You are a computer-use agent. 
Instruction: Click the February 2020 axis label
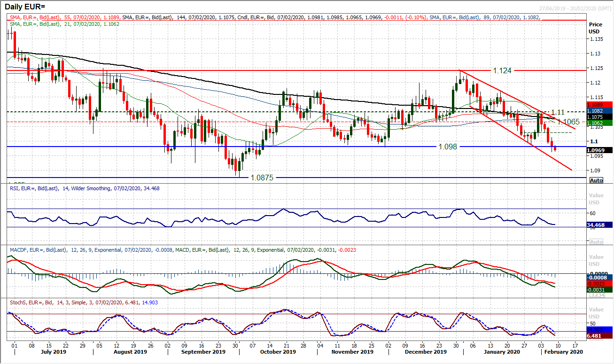coord(563,351)
